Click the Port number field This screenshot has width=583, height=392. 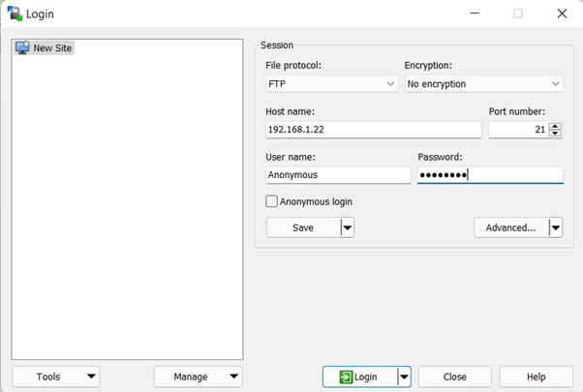tap(519, 130)
